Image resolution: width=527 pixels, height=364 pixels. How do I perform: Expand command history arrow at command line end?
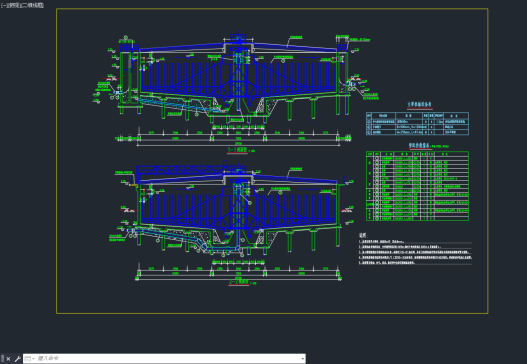[303, 359]
